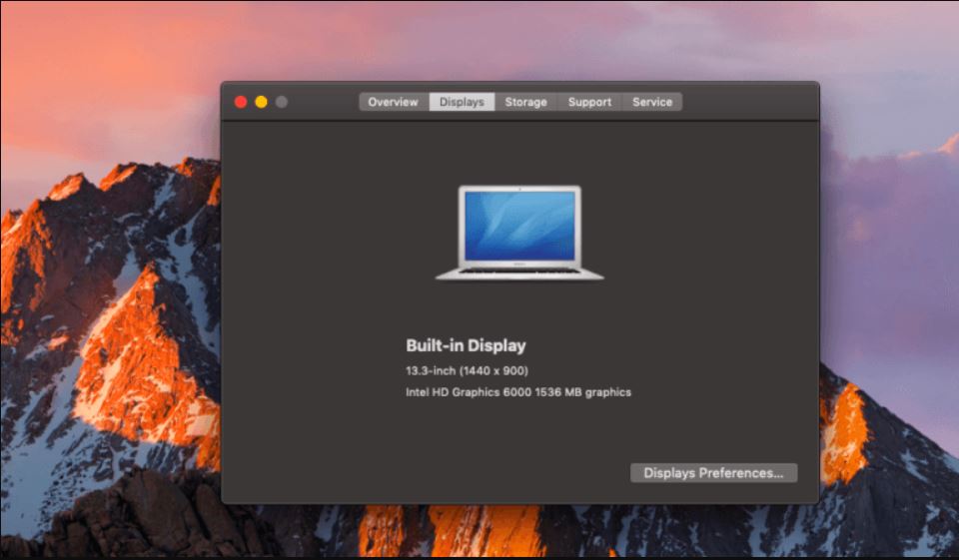Open the Storage tab
This screenshot has width=959, height=560.
click(x=526, y=102)
